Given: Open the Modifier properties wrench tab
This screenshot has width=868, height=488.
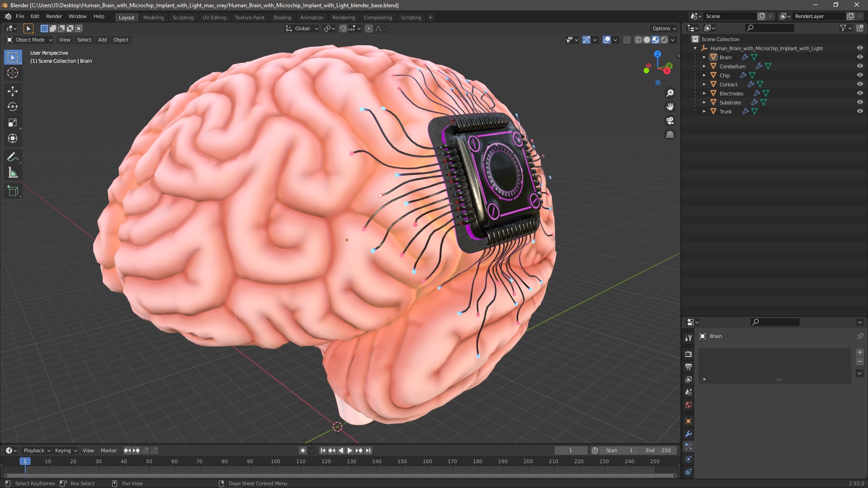Looking at the screenshot, I should coord(689,434).
